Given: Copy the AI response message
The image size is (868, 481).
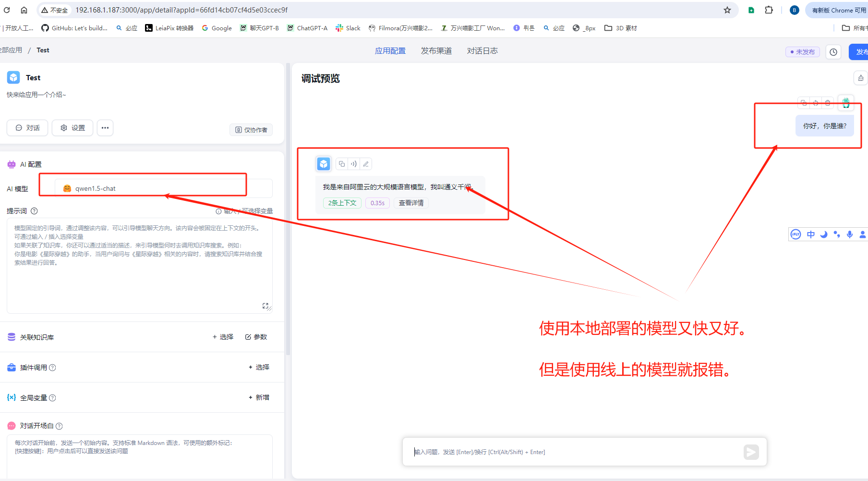Looking at the screenshot, I should [342, 164].
